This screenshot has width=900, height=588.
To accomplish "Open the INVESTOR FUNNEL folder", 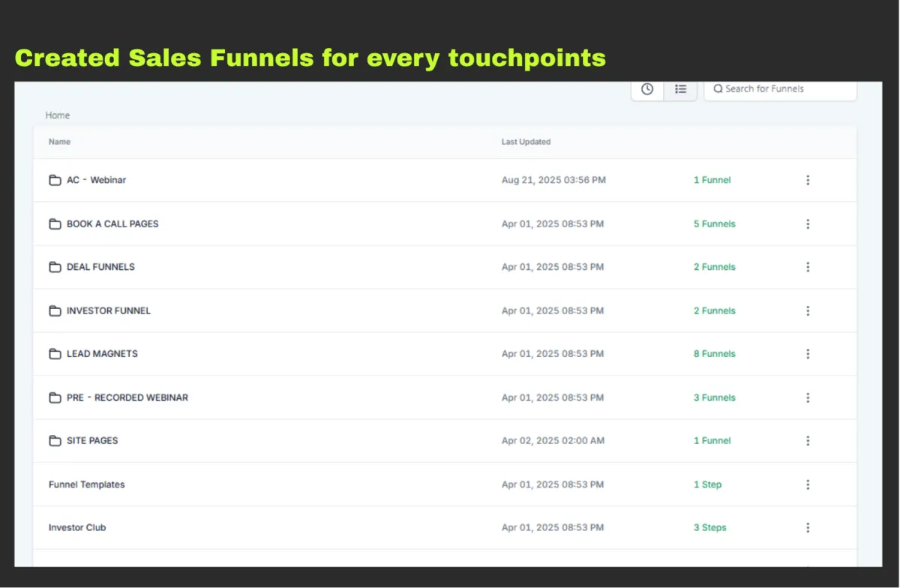I will pyautogui.click(x=108, y=310).
